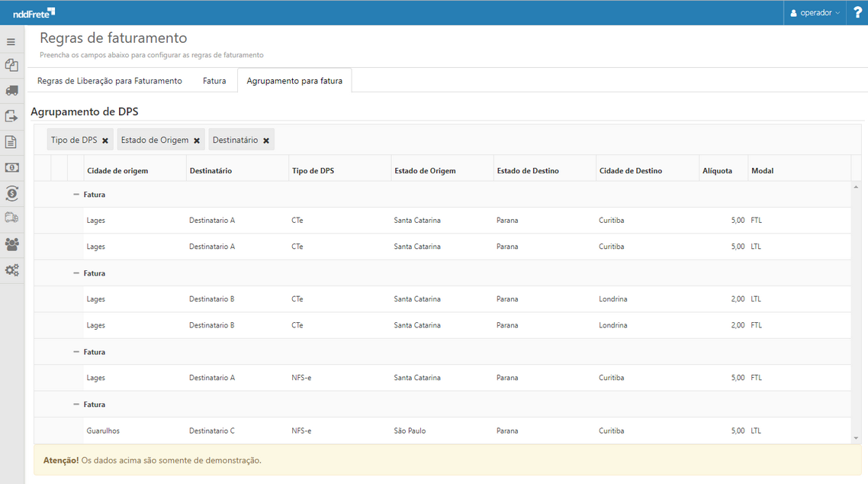This screenshot has height=484, width=868.
Task: Open the money bill icon in sidebar
Action: [11, 168]
